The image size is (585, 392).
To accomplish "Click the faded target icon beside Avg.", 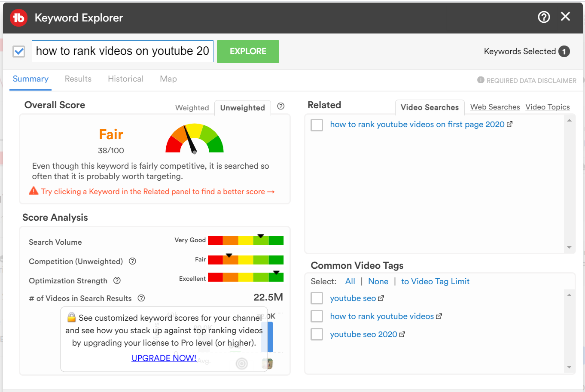I will [x=242, y=364].
